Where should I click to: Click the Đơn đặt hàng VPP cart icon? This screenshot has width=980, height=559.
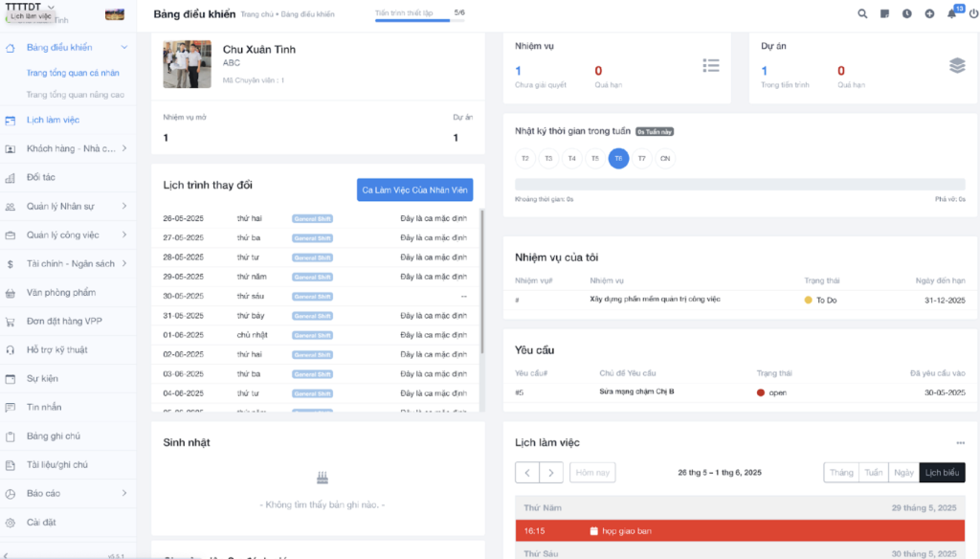[x=10, y=322]
